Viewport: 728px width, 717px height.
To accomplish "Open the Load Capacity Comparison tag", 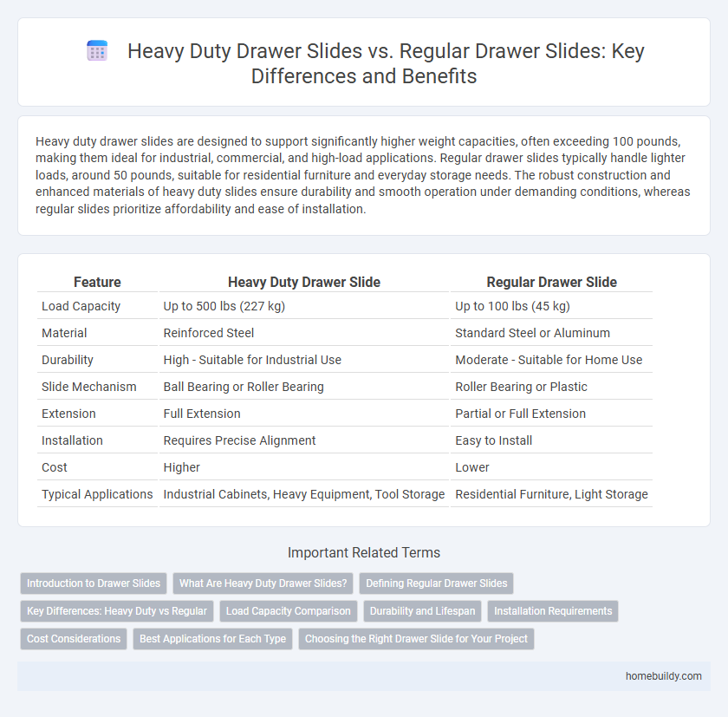I will [288, 611].
